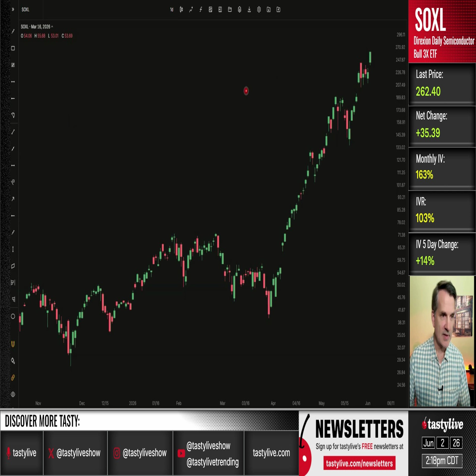Click the paint brush style tool
The height and width of the screenshot is (476, 476).
tap(13, 361)
